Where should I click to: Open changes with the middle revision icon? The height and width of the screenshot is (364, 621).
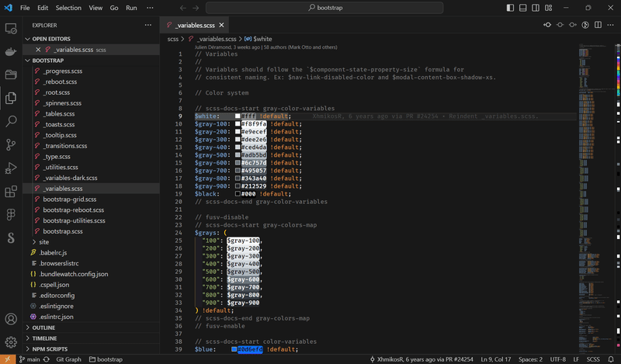[x=560, y=25]
